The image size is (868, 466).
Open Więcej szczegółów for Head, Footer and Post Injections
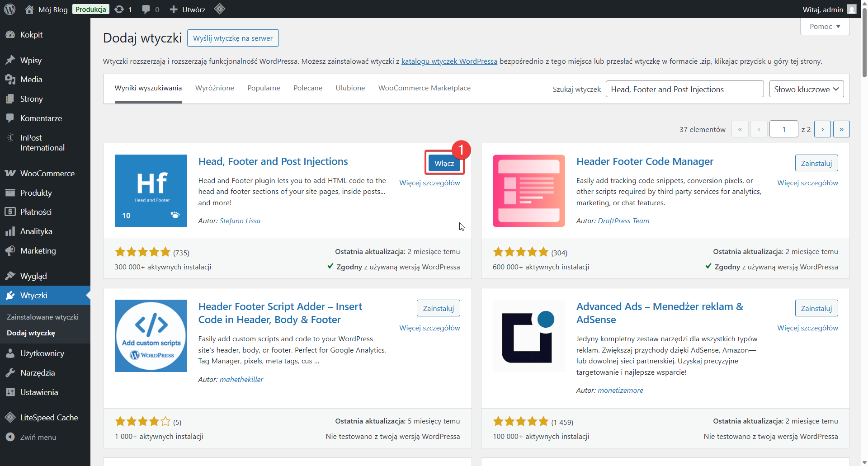coord(429,183)
